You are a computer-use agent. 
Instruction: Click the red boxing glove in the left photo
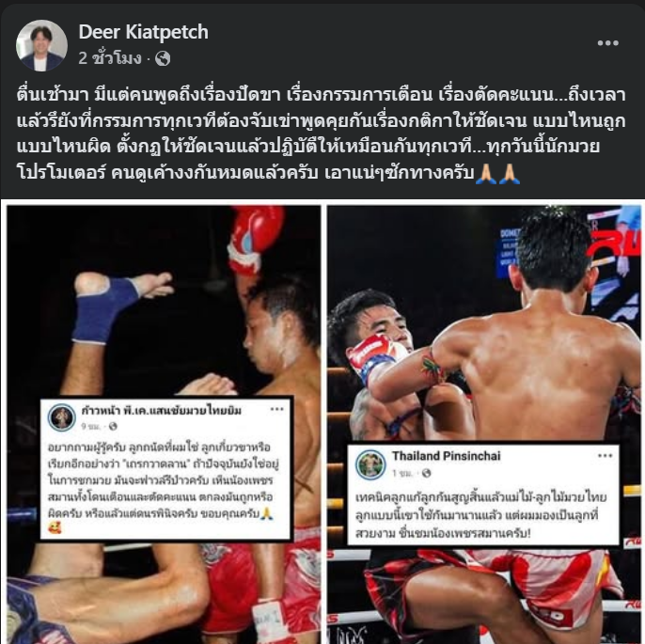[x=256, y=239]
